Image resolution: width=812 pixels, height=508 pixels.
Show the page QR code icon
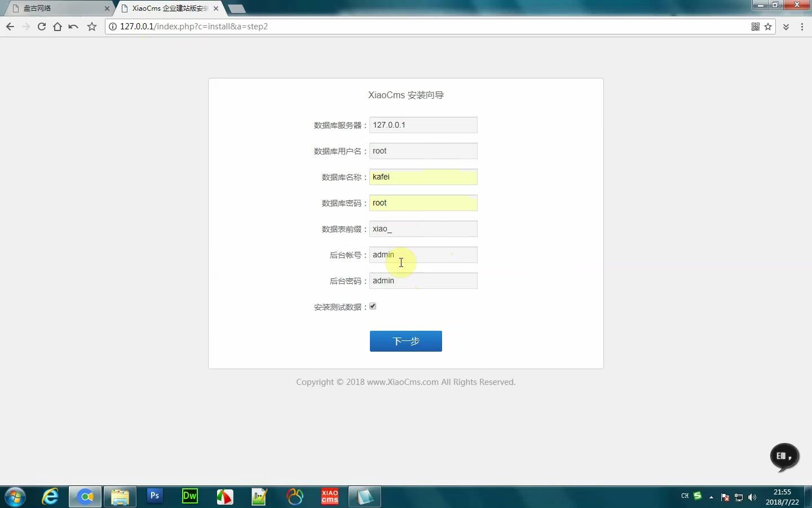tap(756, 27)
